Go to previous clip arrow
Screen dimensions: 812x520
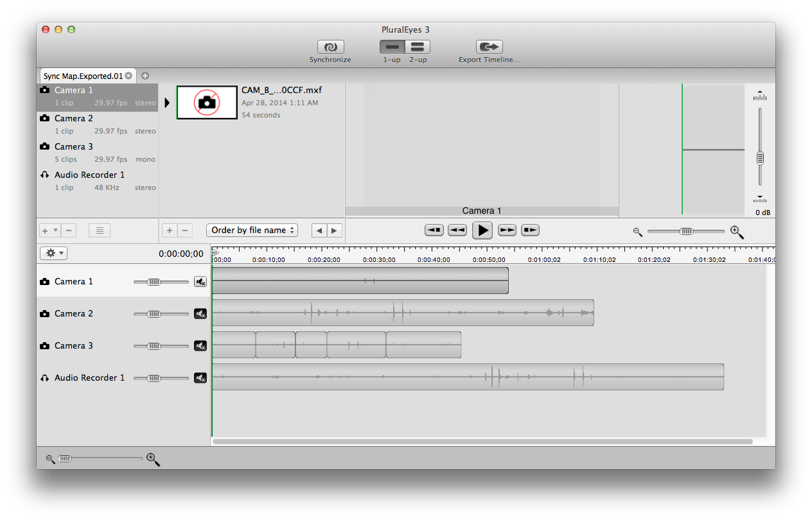coord(319,230)
